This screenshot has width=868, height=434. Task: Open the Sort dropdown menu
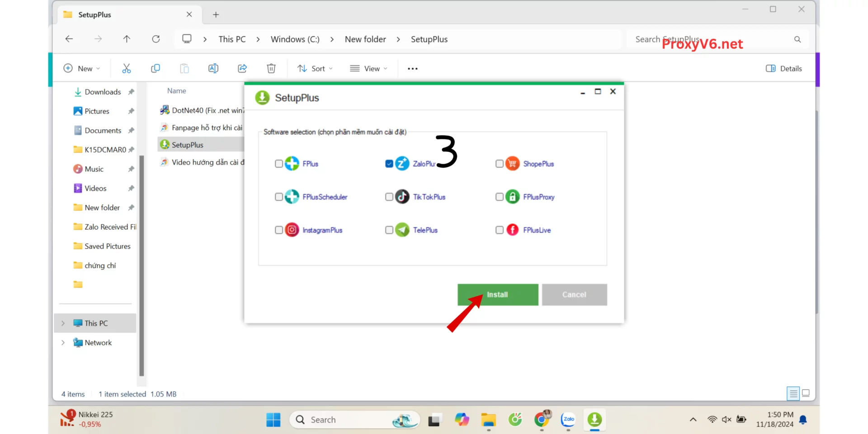pyautogui.click(x=315, y=68)
